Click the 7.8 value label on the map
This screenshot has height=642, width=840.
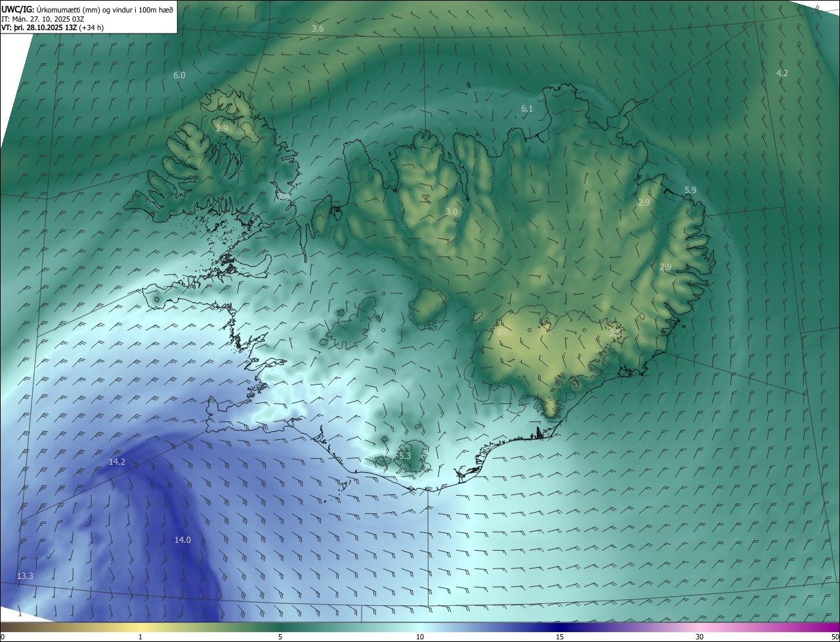(x=283, y=196)
